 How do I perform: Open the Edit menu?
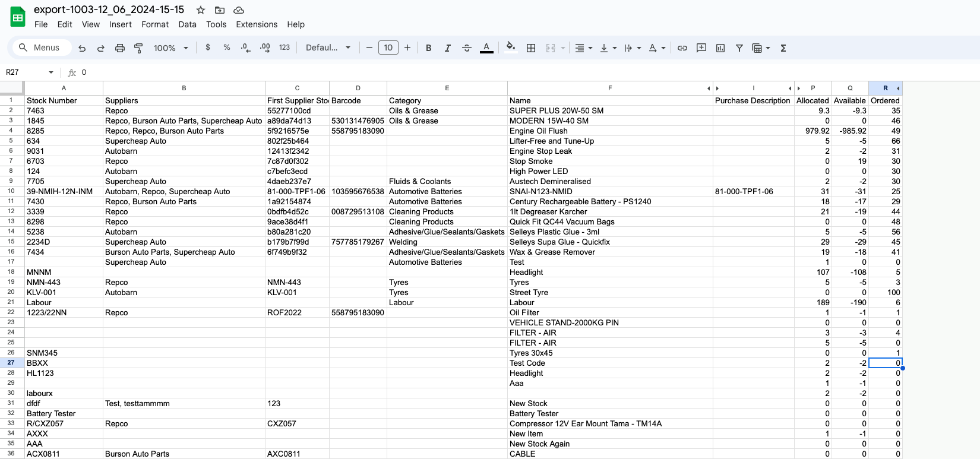point(65,24)
